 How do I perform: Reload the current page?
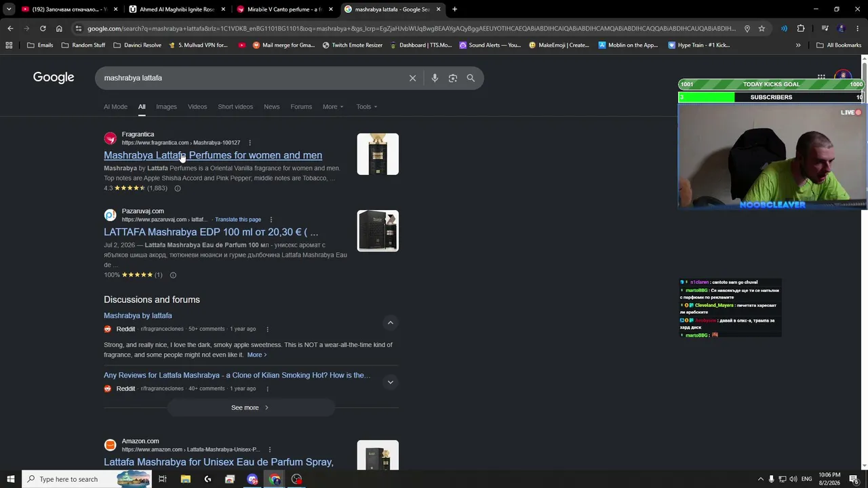coord(43,28)
